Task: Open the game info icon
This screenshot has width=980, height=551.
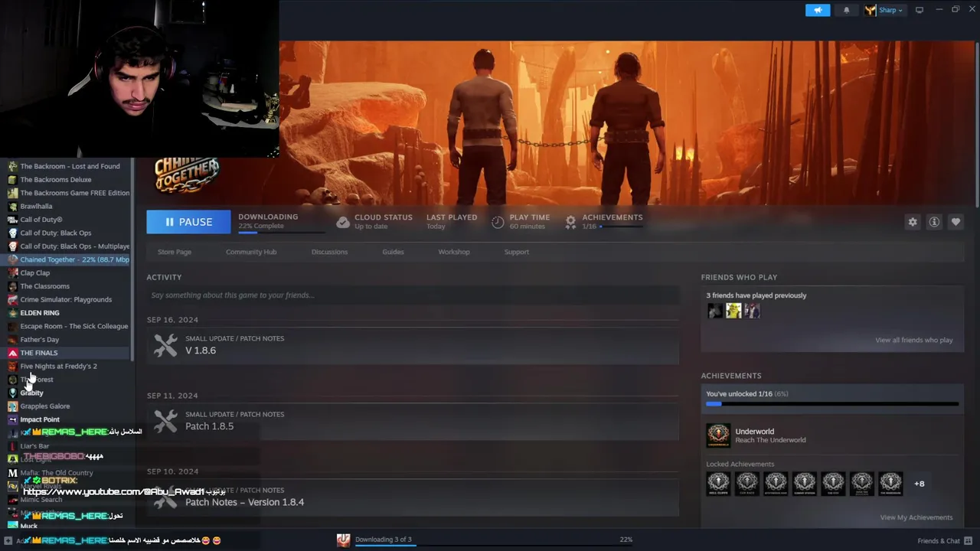Action: (934, 222)
